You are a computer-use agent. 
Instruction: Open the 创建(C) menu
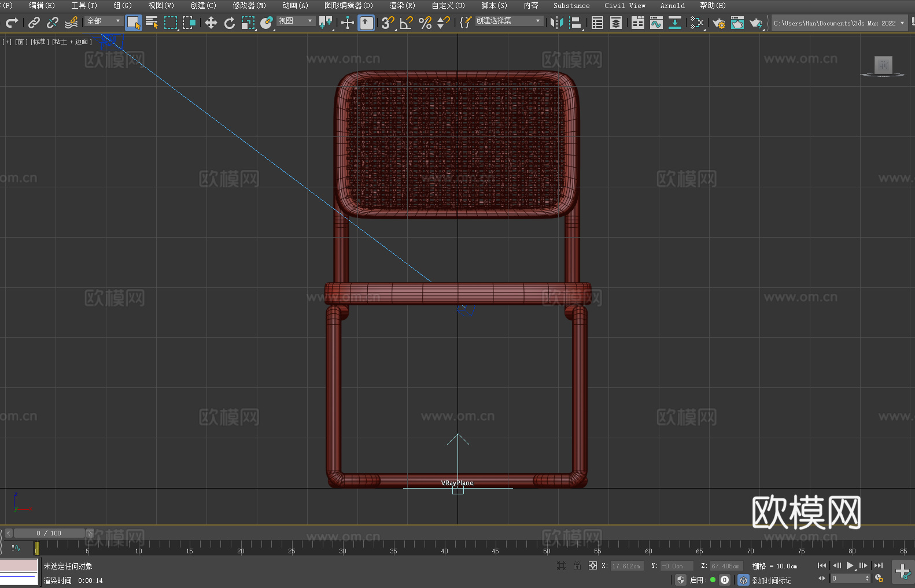pos(203,5)
